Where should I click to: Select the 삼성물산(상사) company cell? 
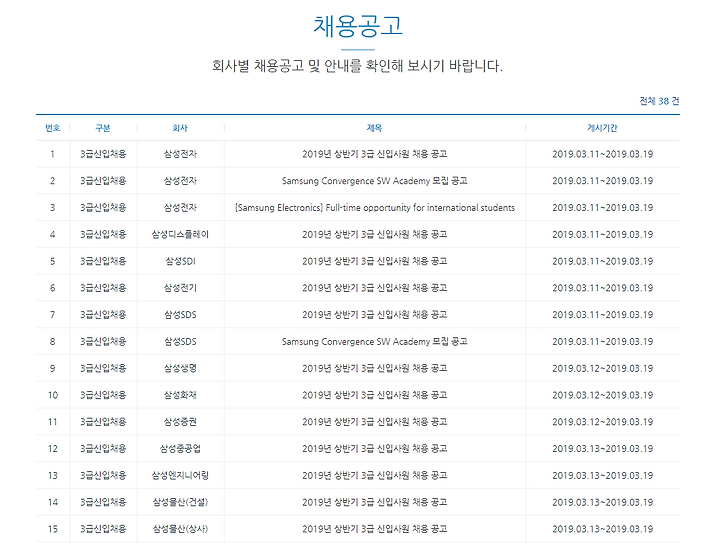(x=180, y=529)
